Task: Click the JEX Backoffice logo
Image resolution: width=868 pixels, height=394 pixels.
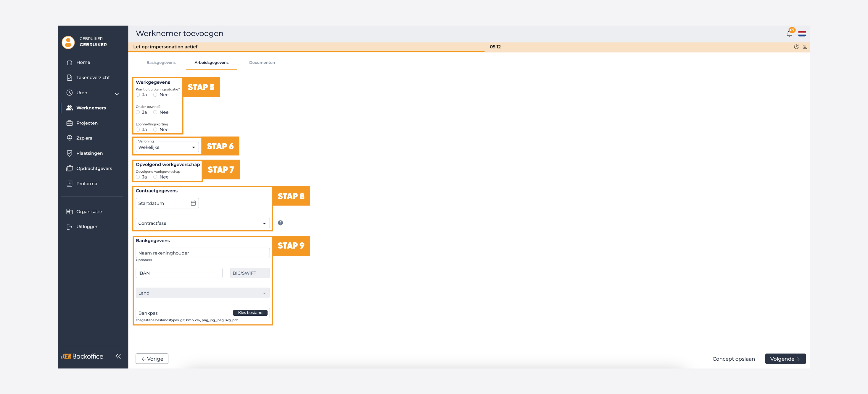Action: [x=82, y=356]
